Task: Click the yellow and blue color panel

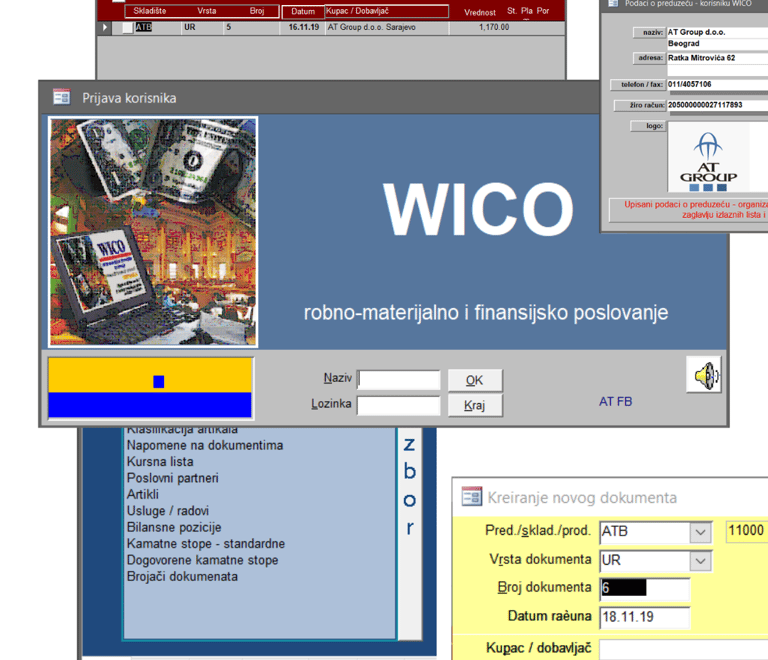Action: (150, 388)
